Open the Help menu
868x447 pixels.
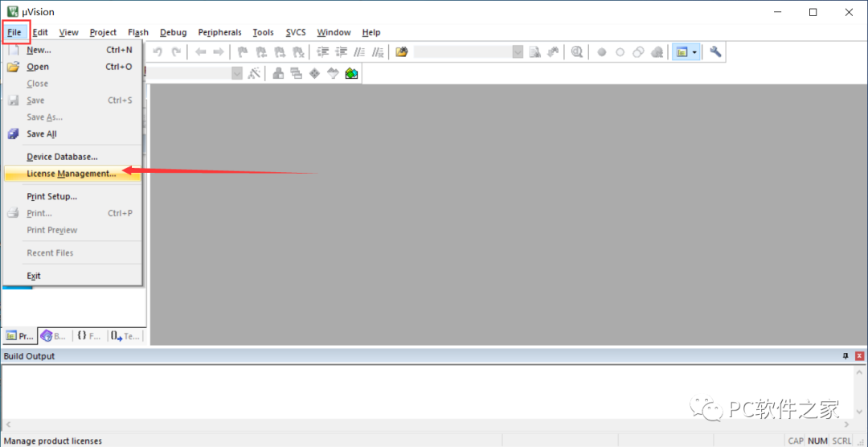tap(371, 32)
